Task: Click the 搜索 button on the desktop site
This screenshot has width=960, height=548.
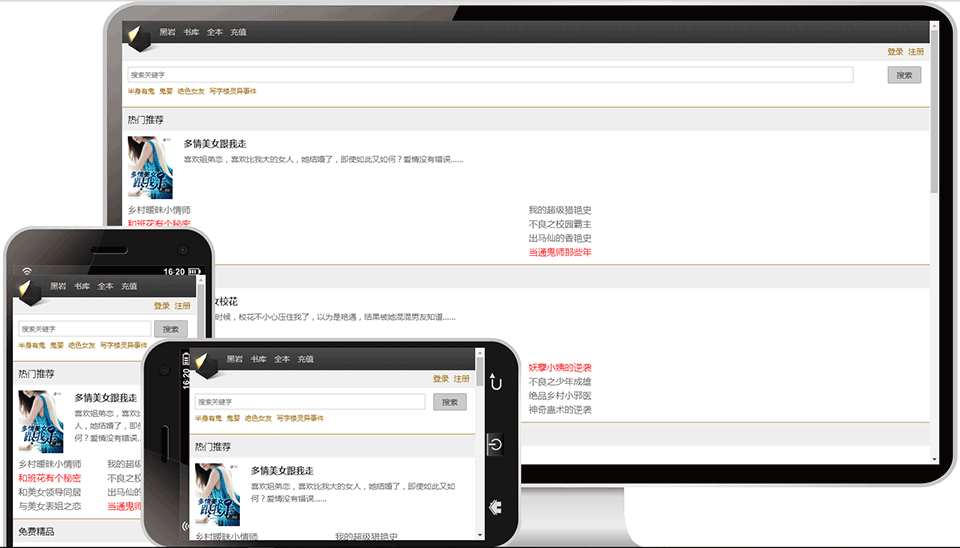Action: [x=904, y=75]
